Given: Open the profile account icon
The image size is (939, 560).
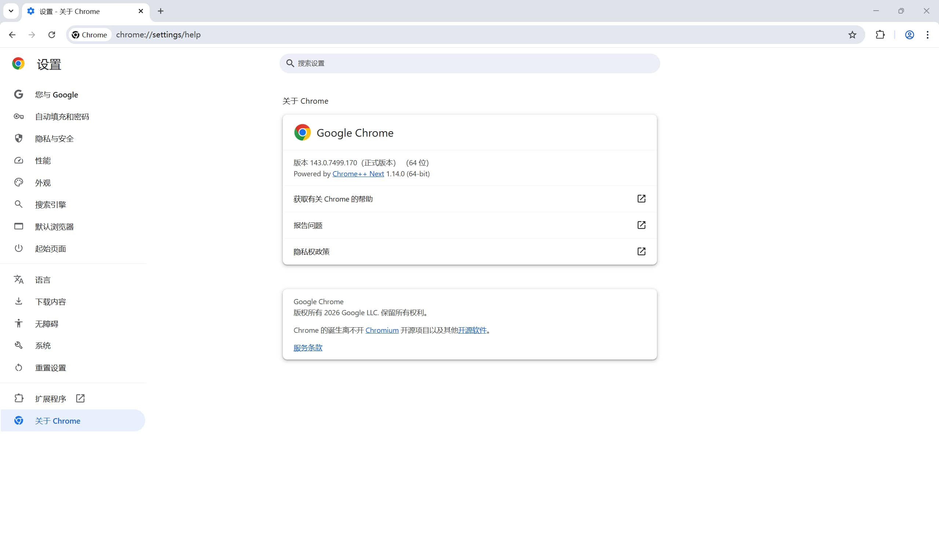Looking at the screenshot, I should (909, 35).
